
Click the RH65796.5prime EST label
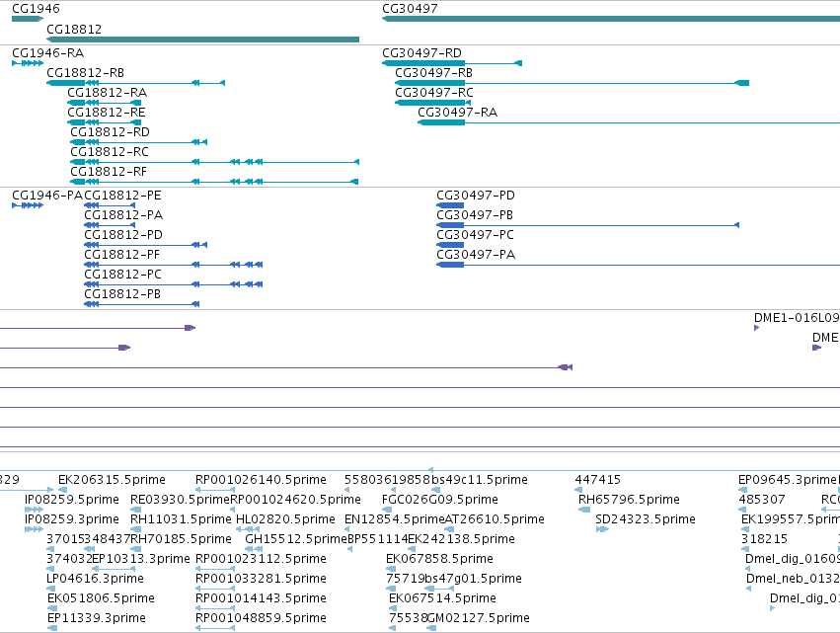coord(629,500)
